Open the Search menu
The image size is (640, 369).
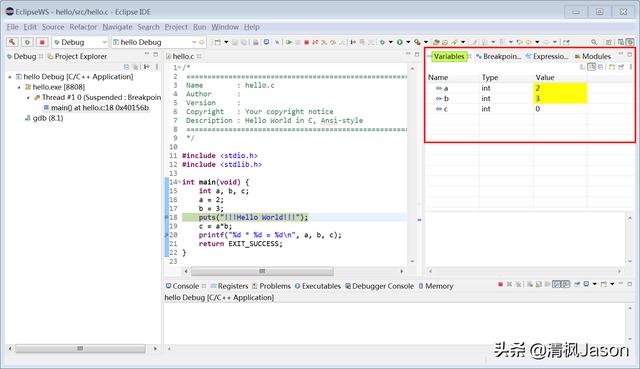click(148, 27)
